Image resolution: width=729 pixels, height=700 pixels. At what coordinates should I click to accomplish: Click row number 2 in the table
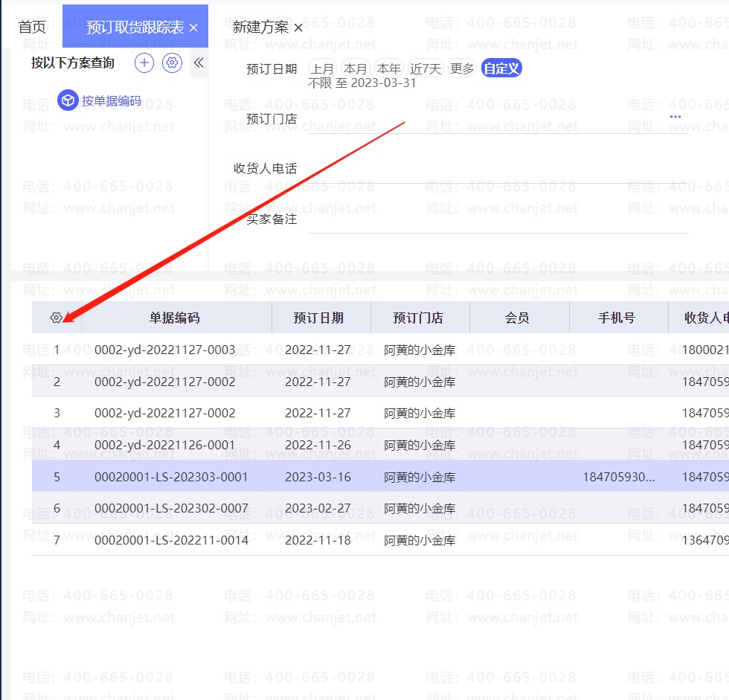click(x=57, y=382)
